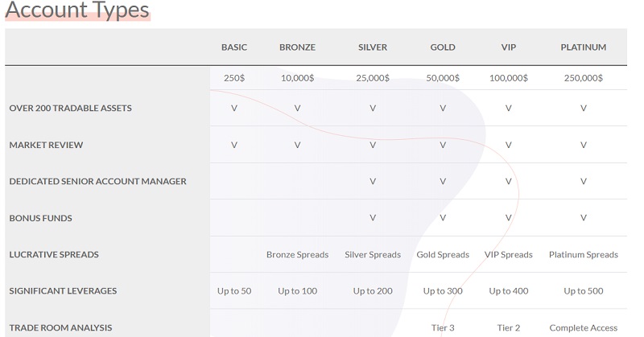This screenshot has width=644, height=337.
Task: Click the Market Review checkmark under Basic
Action: click(234, 145)
